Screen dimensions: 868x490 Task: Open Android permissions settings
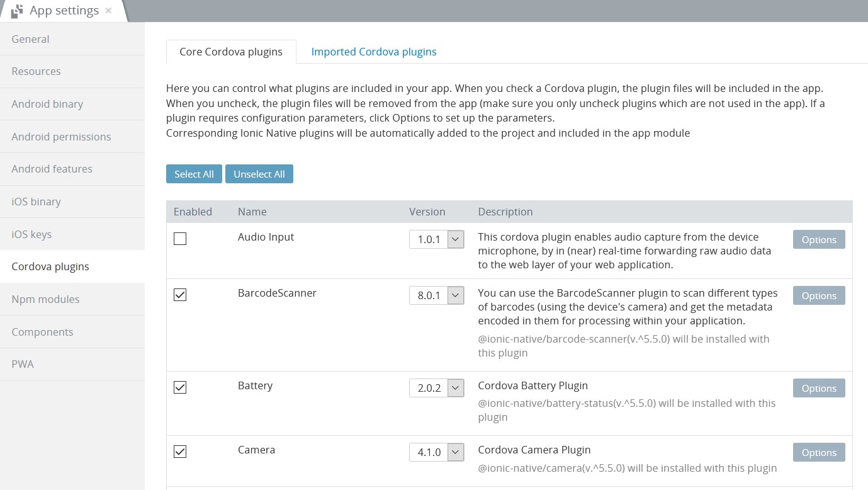pyautogui.click(x=72, y=137)
